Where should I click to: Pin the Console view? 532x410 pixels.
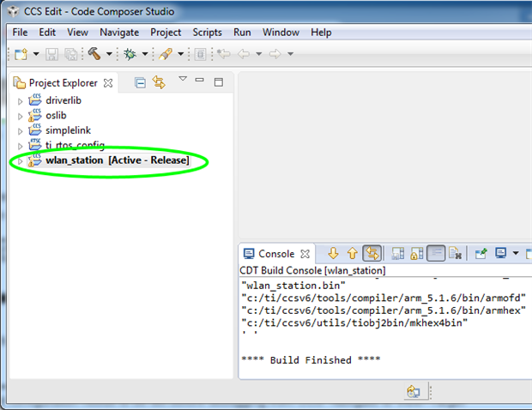tap(481, 253)
